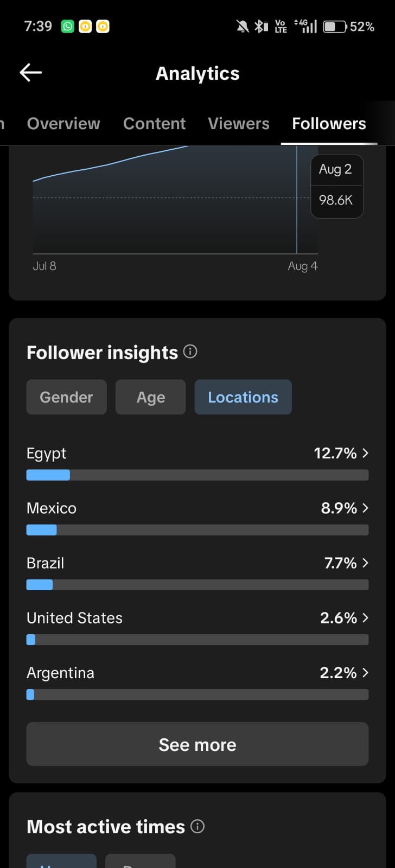Expand Argentina details chevron
The height and width of the screenshot is (868, 395).
pos(365,673)
